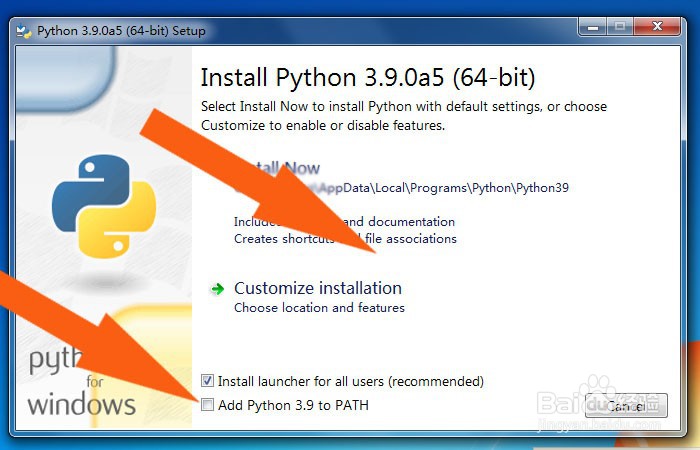Minimize the Python Setup window
This screenshot has width=700, height=450.
click(593, 27)
